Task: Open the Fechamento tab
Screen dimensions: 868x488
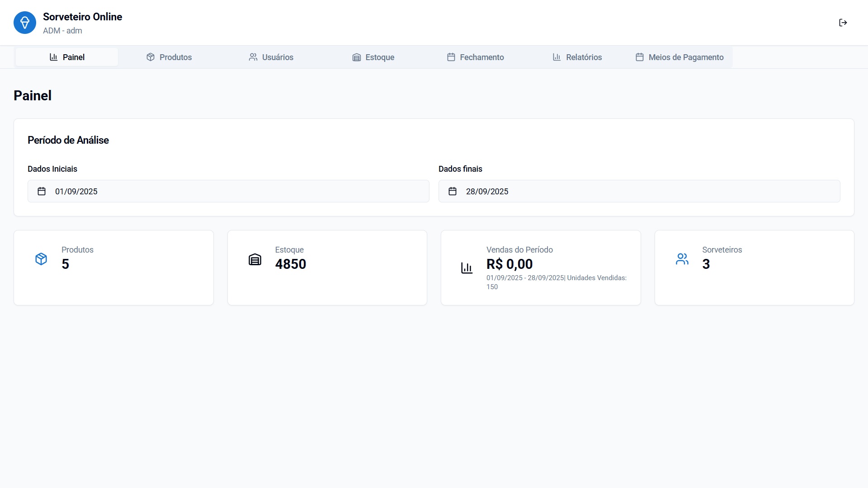Action: click(x=476, y=57)
